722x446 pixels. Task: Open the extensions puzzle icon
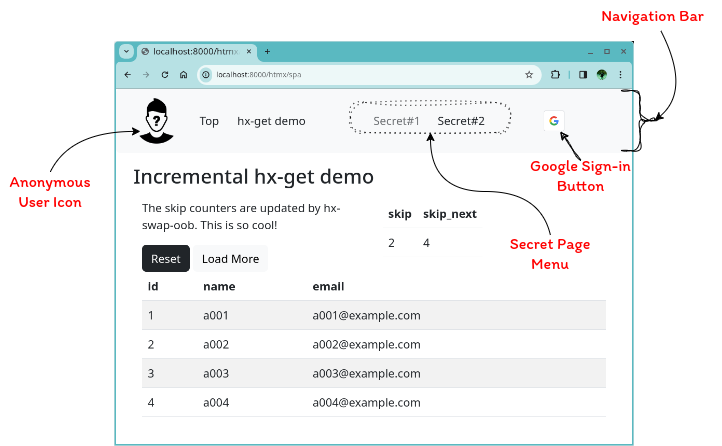point(556,74)
